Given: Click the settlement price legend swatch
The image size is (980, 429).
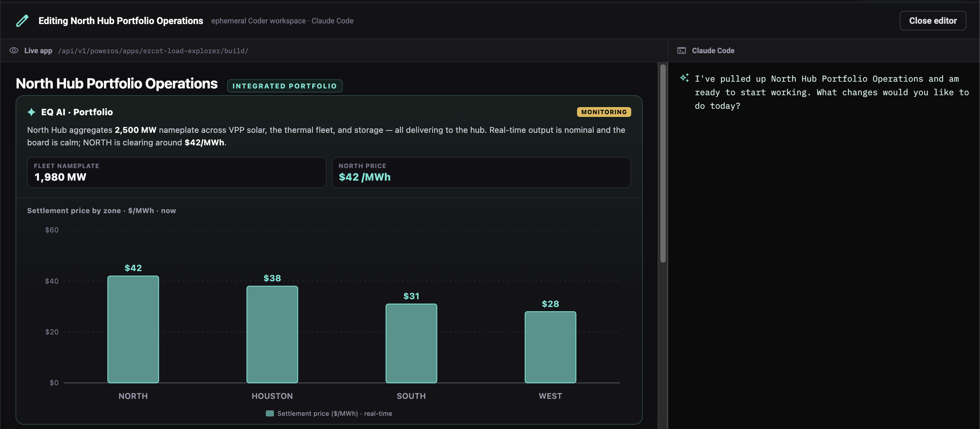Looking at the screenshot, I should click(270, 413).
